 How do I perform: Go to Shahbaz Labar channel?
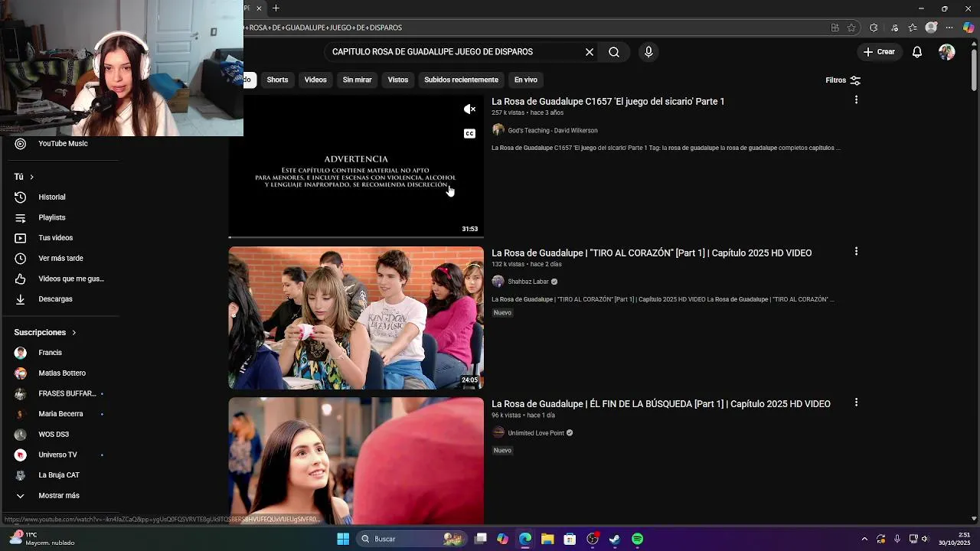coord(528,282)
